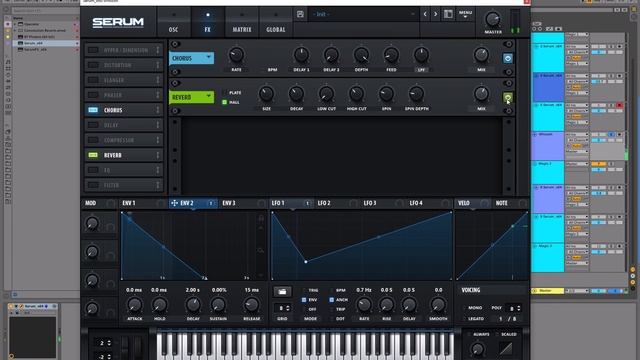Click the chorus module bypass power icon
The image size is (640, 360).
(x=508, y=58)
